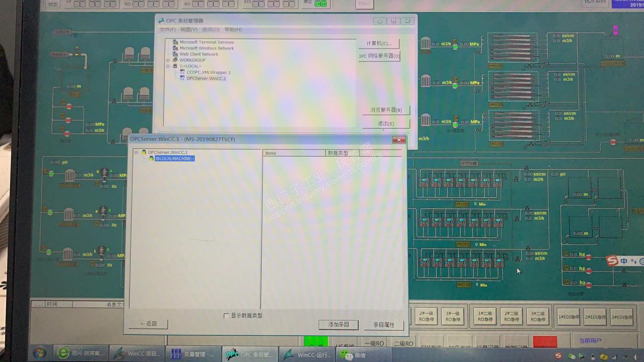
Task: Expand the WORKGROUP node
Action: click(x=168, y=60)
